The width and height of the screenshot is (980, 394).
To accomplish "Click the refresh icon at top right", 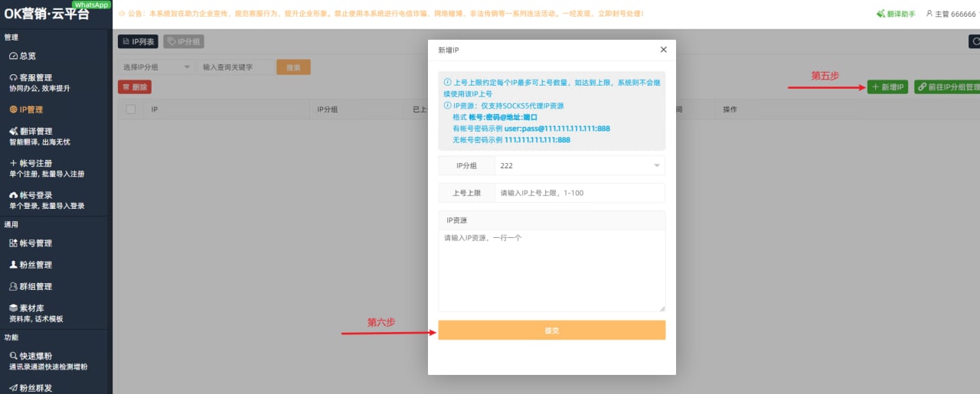I will 975,42.
